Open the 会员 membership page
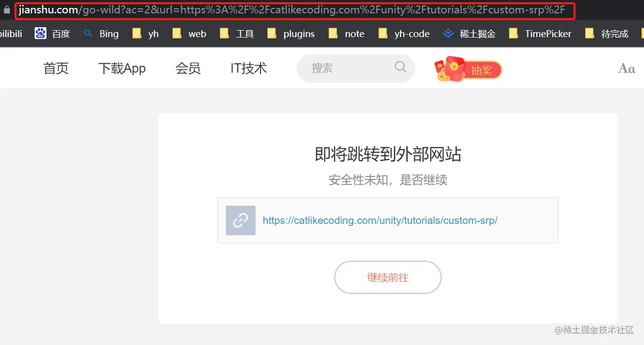 coord(188,69)
